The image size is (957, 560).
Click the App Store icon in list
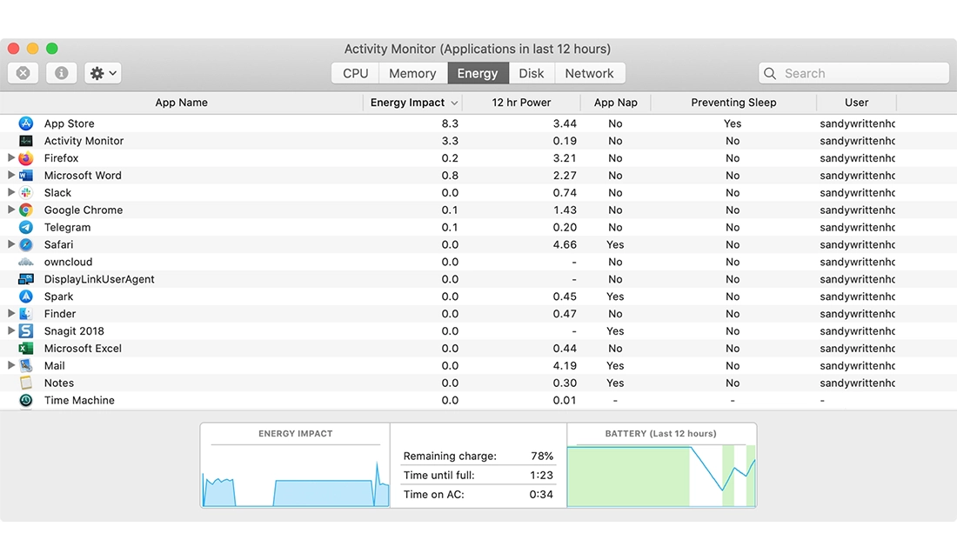(26, 123)
